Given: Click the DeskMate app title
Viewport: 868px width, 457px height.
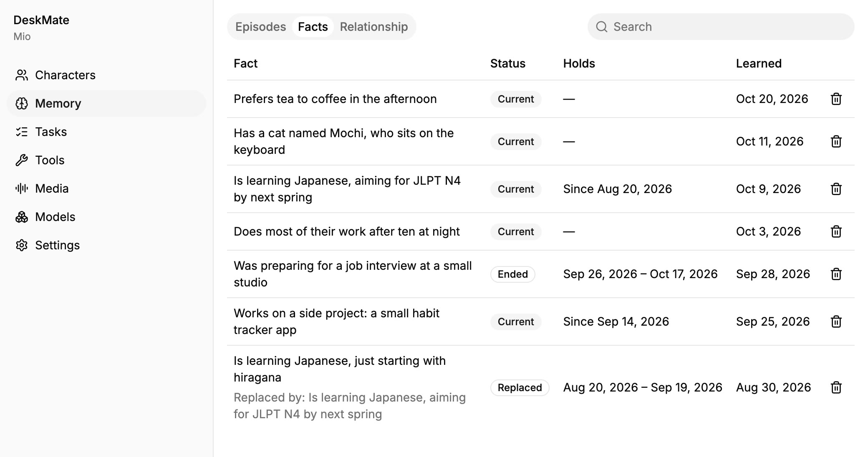Looking at the screenshot, I should (x=41, y=20).
